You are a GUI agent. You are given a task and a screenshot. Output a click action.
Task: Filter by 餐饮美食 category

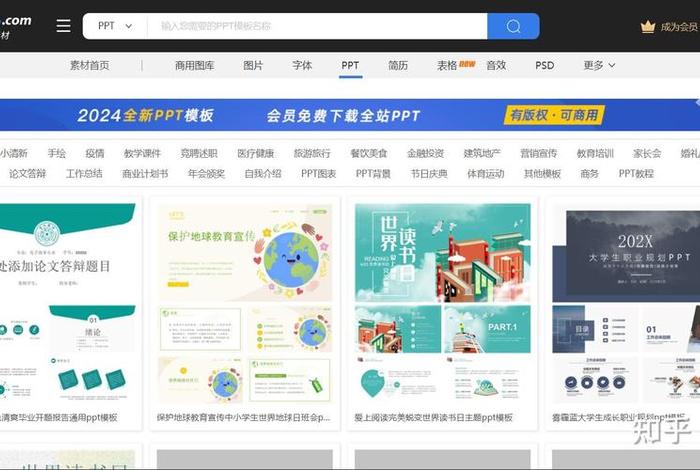coord(369,153)
